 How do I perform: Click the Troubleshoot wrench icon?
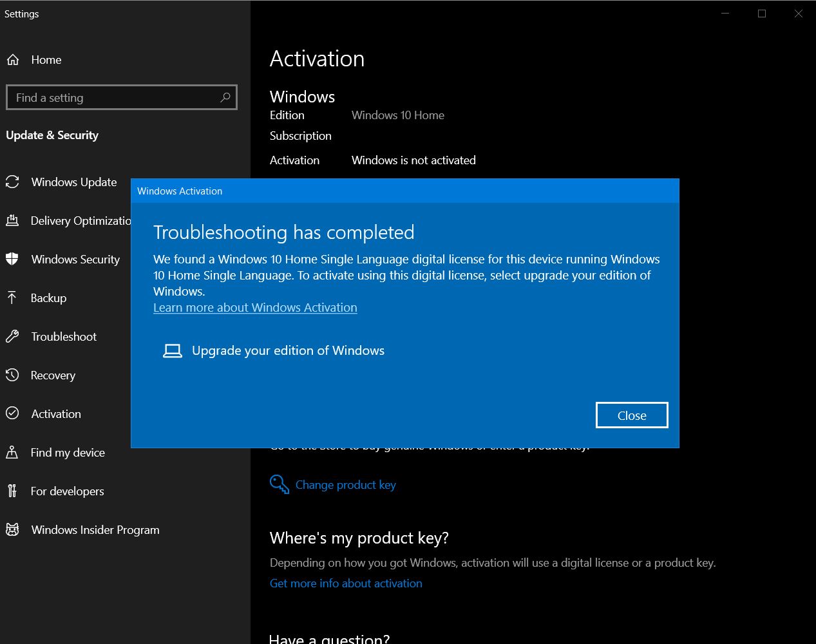pos(12,336)
